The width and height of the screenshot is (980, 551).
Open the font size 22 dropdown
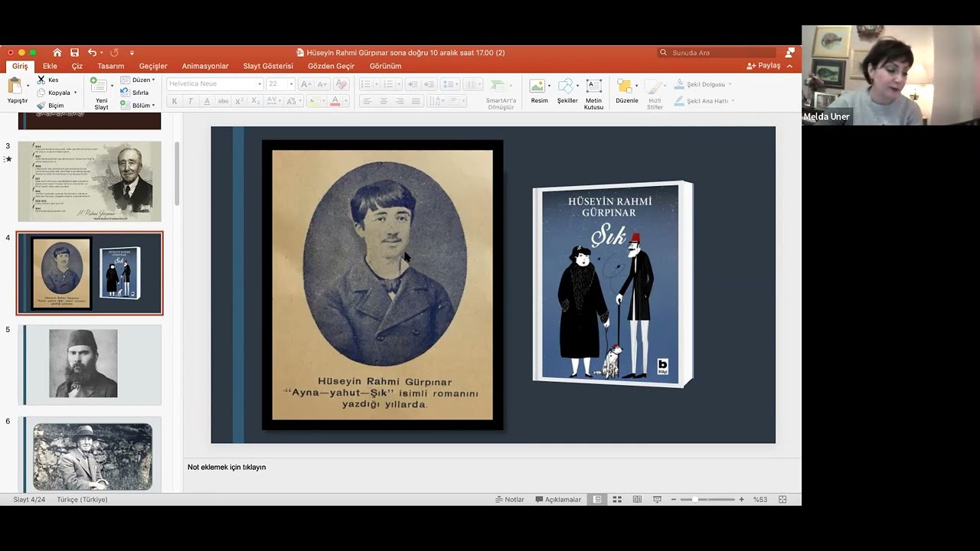290,83
